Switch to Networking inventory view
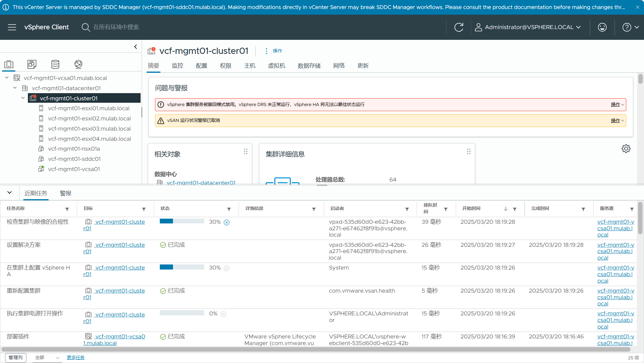The width and height of the screenshot is (644, 363). tap(78, 64)
